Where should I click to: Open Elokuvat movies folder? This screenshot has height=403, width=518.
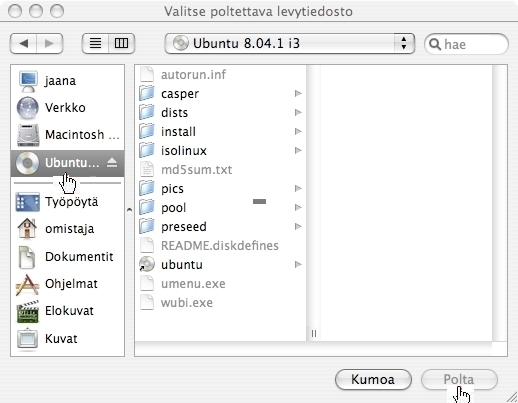click(68, 311)
